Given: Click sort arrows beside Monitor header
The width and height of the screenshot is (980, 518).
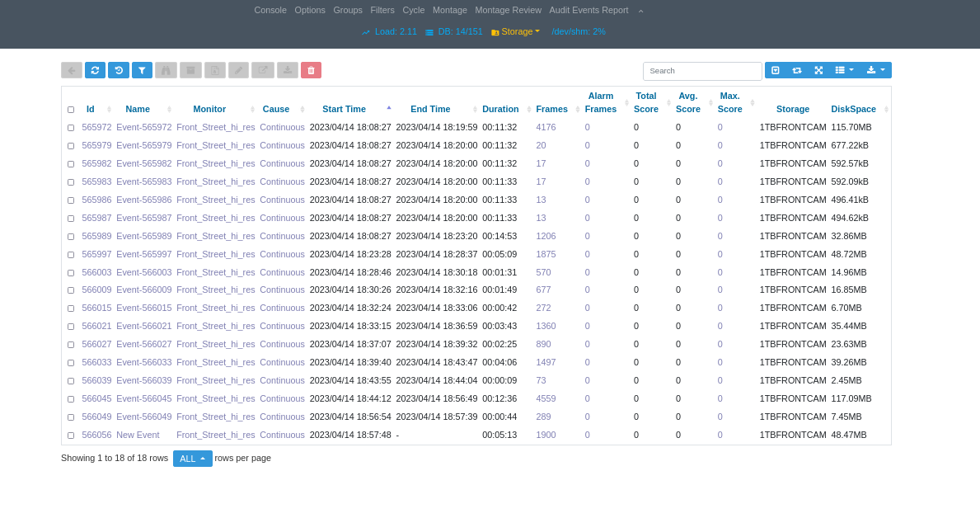Looking at the screenshot, I should click(252, 110).
